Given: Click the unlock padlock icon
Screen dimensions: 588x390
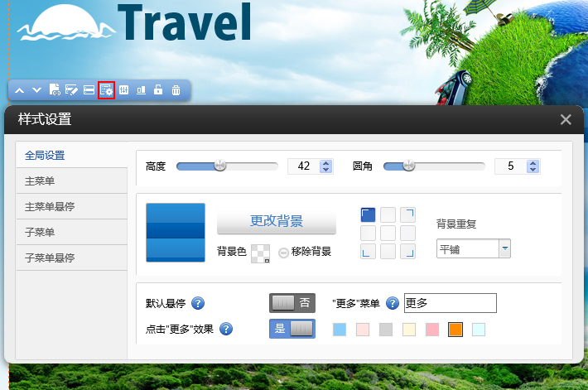Looking at the screenshot, I should (158, 89).
